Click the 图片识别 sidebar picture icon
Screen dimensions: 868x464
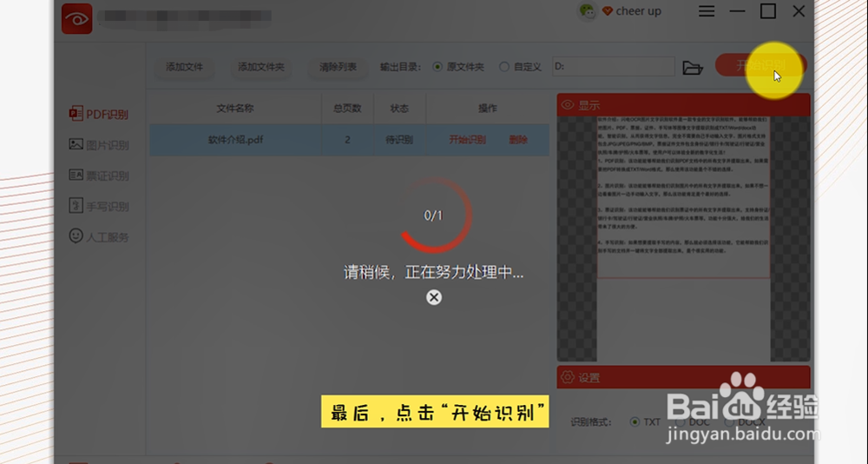pyautogui.click(x=76, y=144)
